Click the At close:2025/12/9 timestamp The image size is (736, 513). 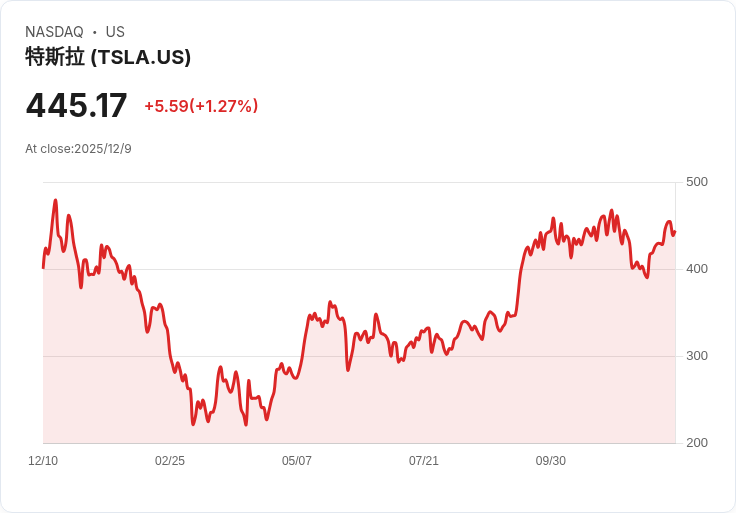click(x=78, y=149)
